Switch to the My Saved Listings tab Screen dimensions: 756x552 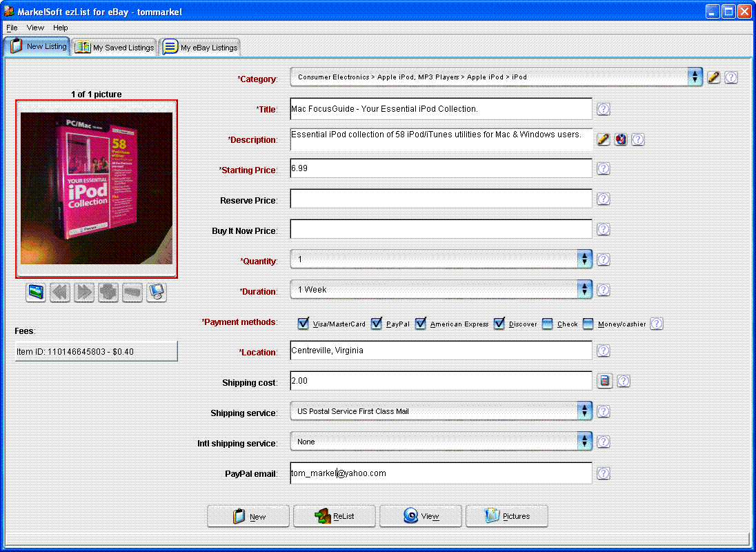click(x=115, y=48)
